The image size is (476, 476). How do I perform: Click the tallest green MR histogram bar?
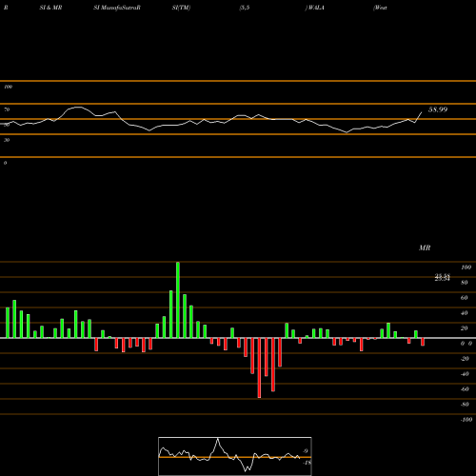pos(178,300)
